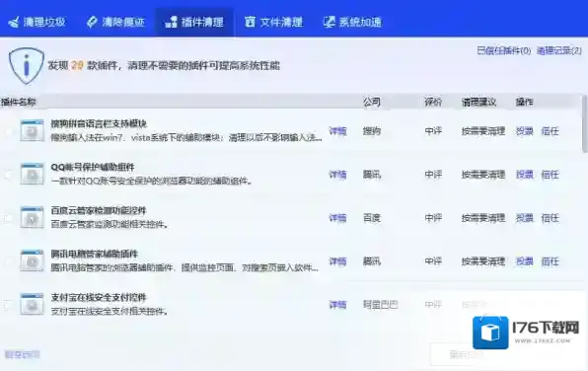
Task: Select the plugin name 百度云管家检测功能控件
Action: pyautogui.click(x=99, y=210)
